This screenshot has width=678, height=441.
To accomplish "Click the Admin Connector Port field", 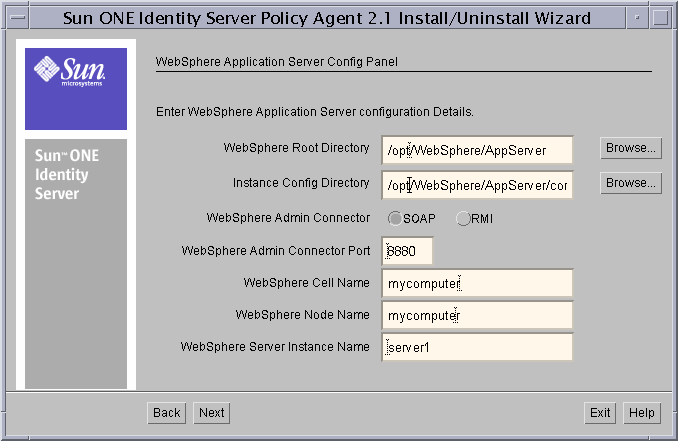I will (x=407, y=251).
